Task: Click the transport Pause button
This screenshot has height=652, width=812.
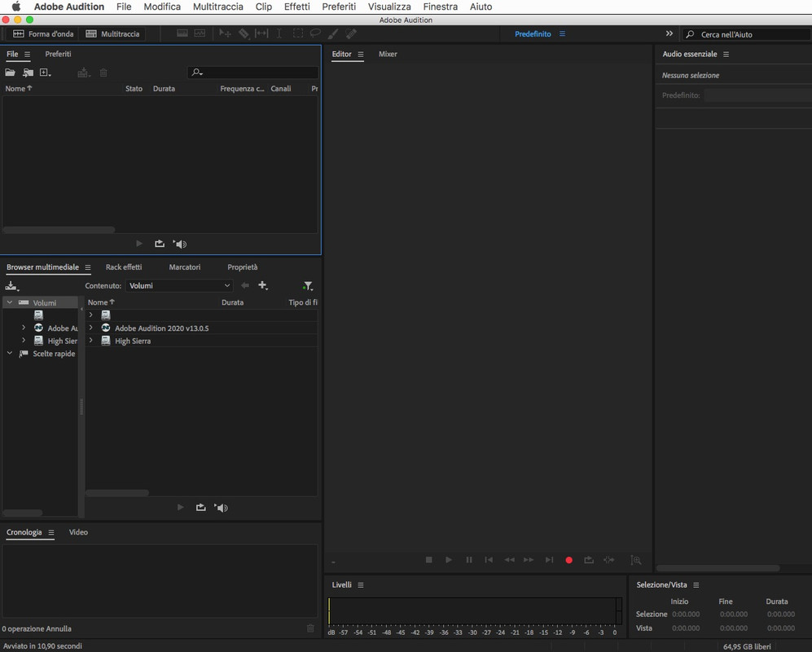Action: pos(469,560)
